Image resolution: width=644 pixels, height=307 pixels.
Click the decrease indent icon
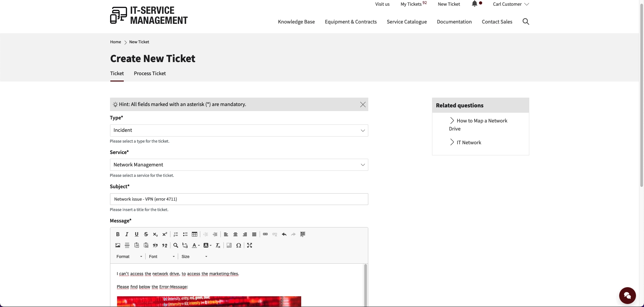click(x=206, y=234)
